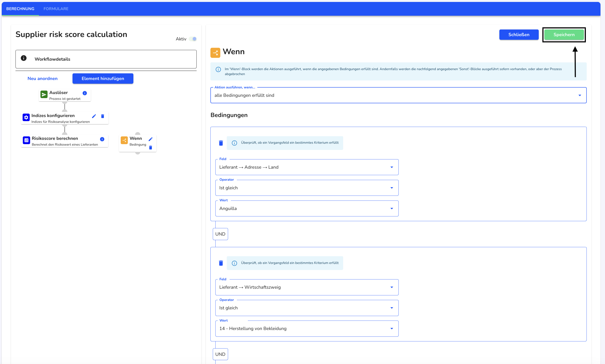Switch to the FORMULARE tab

tap(56, 9)
